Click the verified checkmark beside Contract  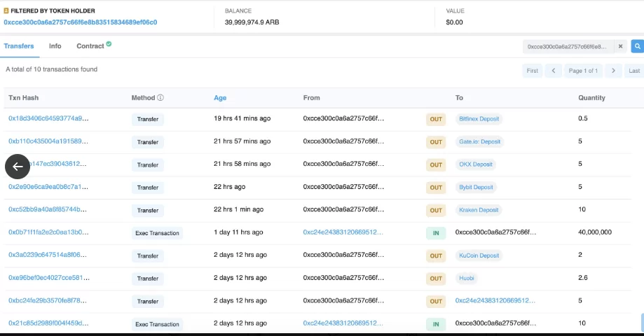(109, 45)
